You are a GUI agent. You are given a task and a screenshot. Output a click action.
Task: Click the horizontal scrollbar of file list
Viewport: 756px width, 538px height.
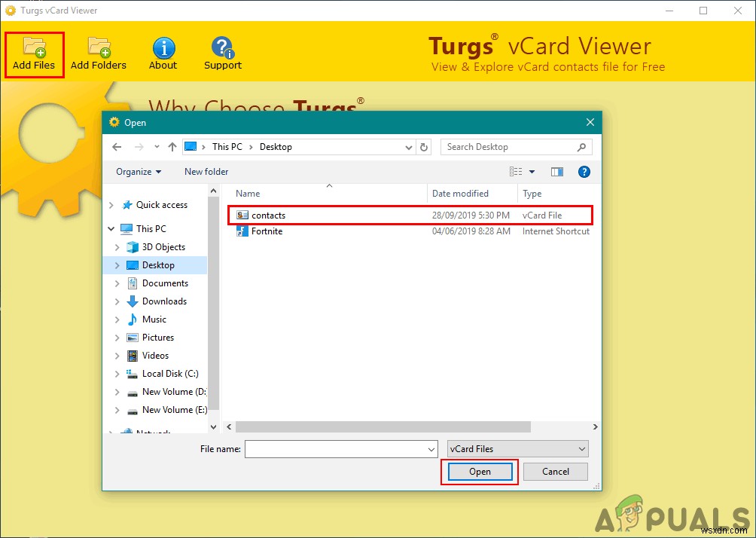coord(383,427)
